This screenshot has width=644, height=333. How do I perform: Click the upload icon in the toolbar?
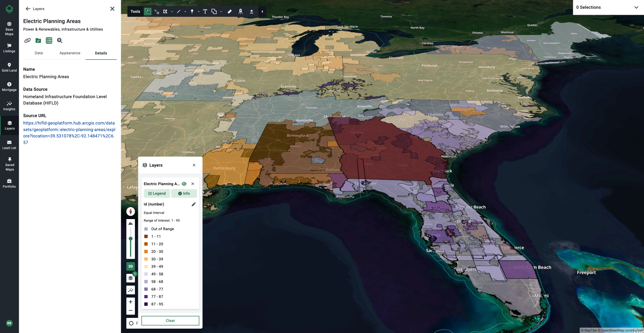(x=251, y=11)
